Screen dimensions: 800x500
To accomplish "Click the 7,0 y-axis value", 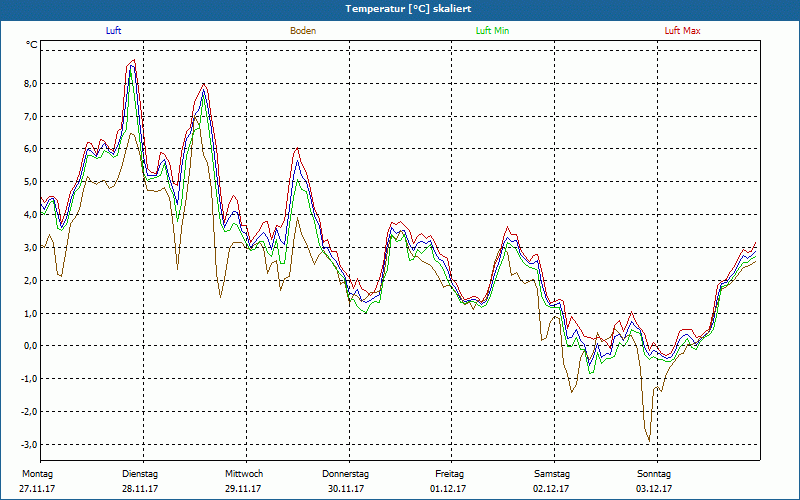I will (30, 116).
